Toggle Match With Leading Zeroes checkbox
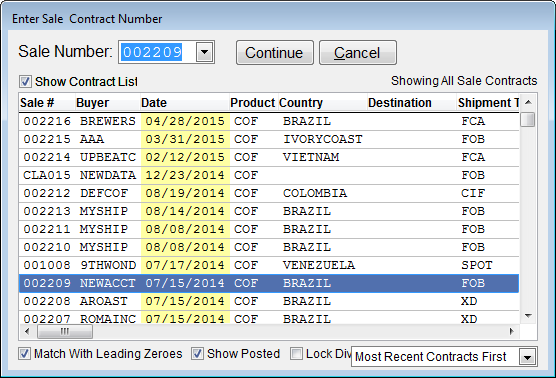Screen dimensions: 556x378 pyautogui.click(x=24, y=354)
